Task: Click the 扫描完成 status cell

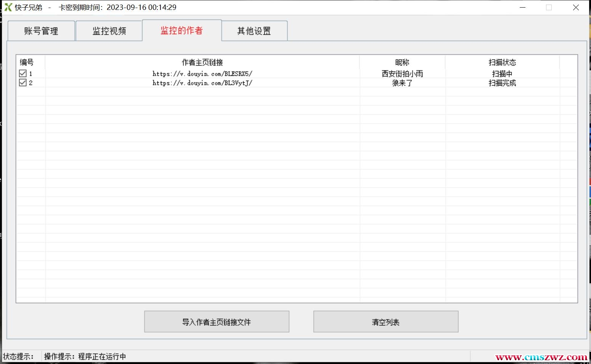Action: [x=502, y=83]
